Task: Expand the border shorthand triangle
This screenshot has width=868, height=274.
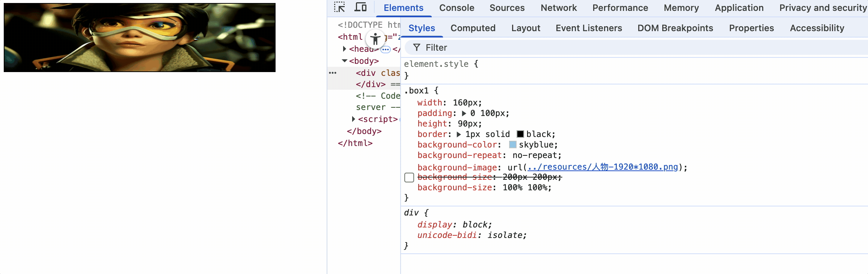Action: 459,134
